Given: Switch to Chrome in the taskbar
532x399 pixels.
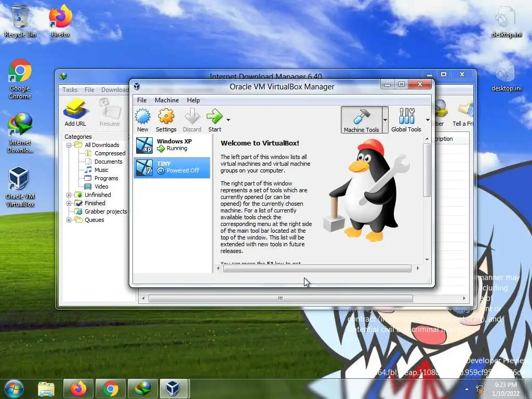Looking at the screenshot, I should click(111, 389).
